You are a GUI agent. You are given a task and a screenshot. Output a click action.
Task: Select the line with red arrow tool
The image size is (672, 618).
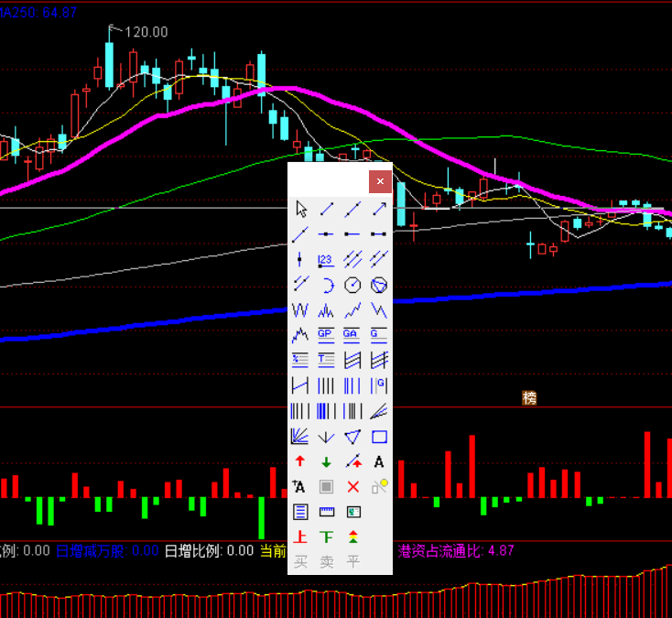pos(353,461)
